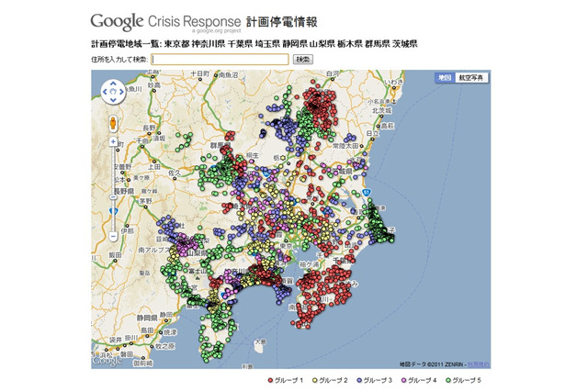Click the hand icon in the pan control
588x391 pixels.
point(113,92)
